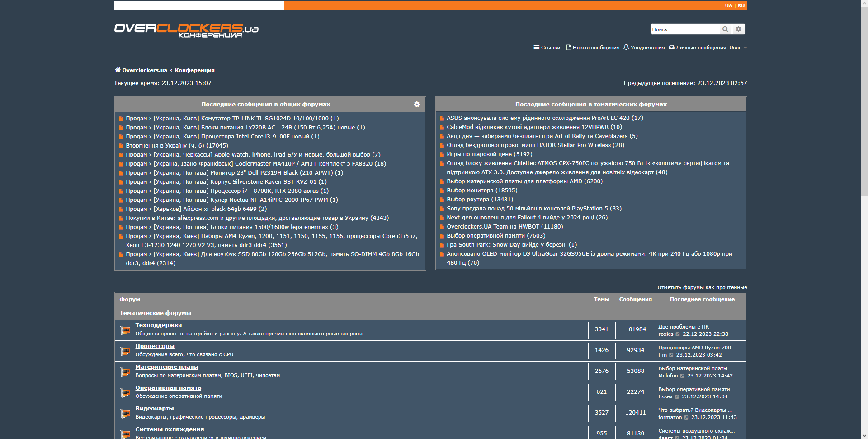
Task: Open Тематические форумы category heading
Action: click(156, 313)
